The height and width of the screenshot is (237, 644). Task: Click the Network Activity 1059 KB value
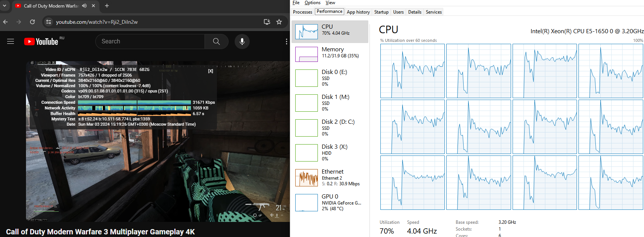tap(201, 108)
